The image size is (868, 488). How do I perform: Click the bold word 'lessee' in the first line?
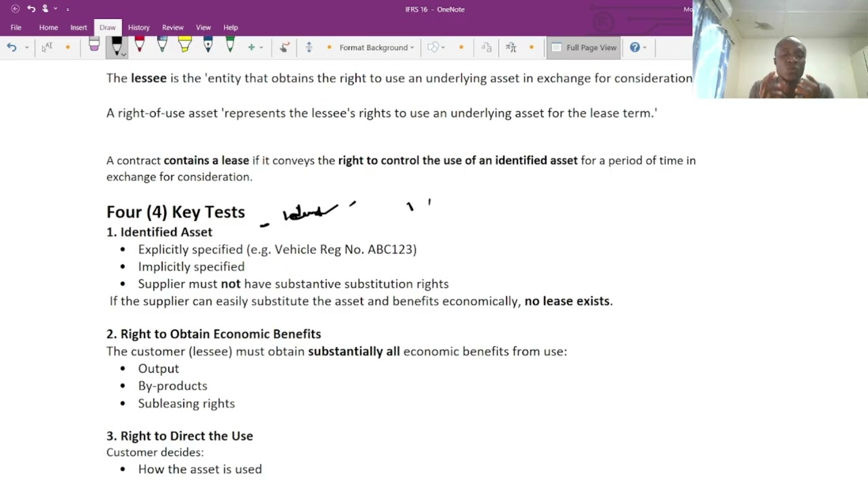click(149, 78)
